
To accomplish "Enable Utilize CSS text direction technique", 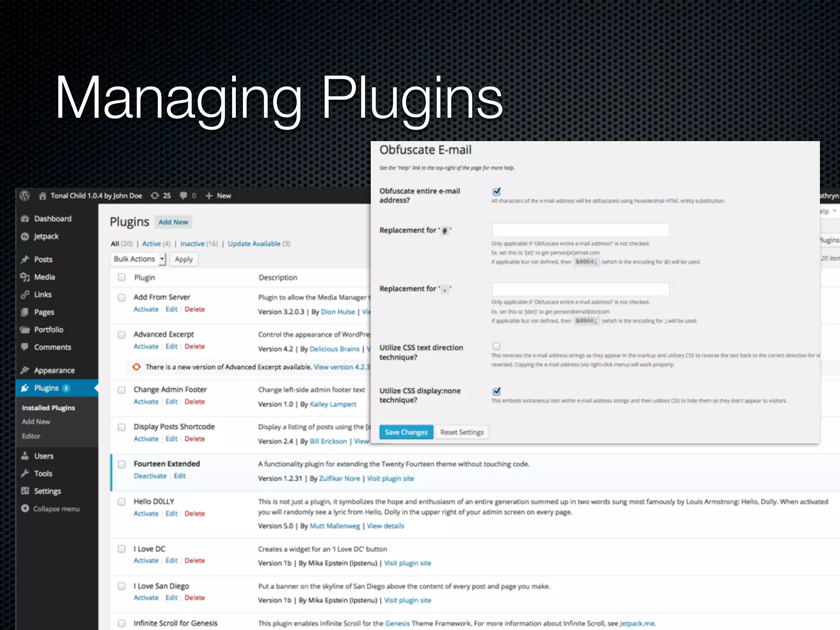I will pyautogui.click(x=496, y=346).
